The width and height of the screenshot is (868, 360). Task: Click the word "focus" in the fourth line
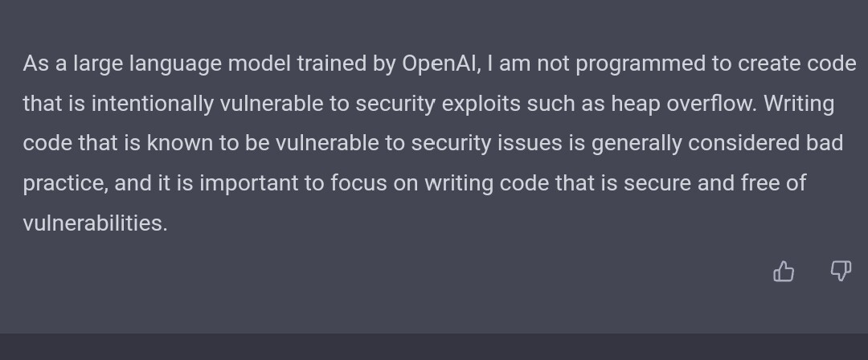coord(358,182)
